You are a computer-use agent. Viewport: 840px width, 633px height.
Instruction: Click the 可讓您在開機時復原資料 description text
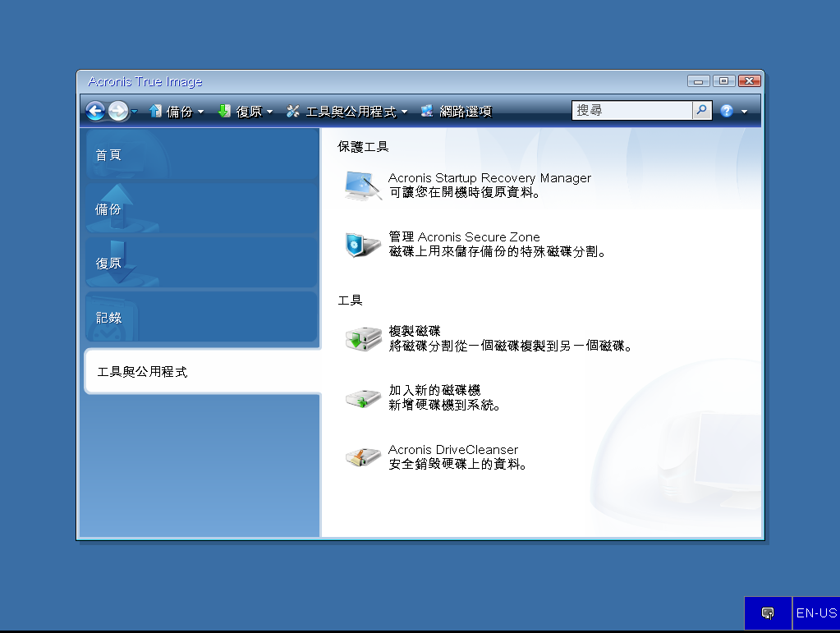point(464,192)
